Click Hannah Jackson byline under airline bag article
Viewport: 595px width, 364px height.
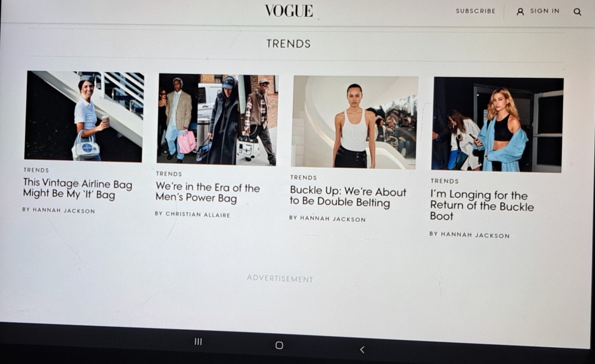pos(59,210)
